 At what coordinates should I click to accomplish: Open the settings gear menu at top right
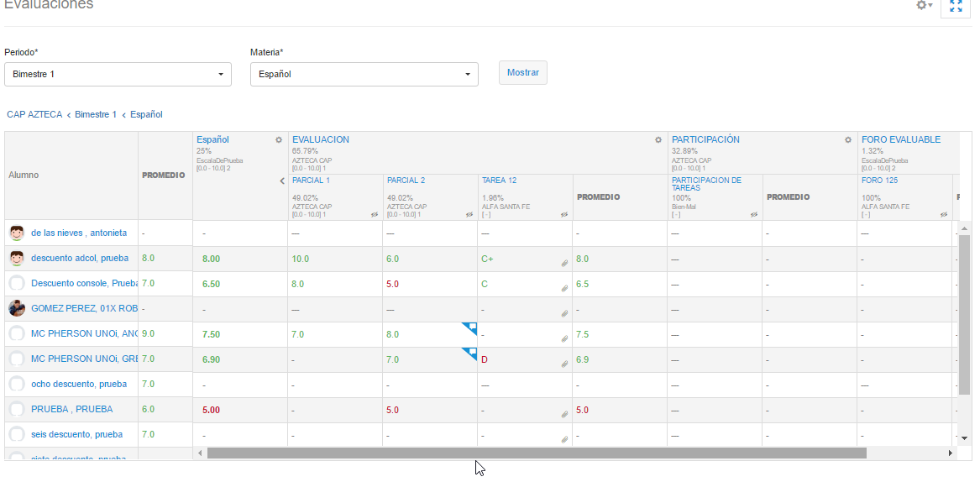click(924, 6)
